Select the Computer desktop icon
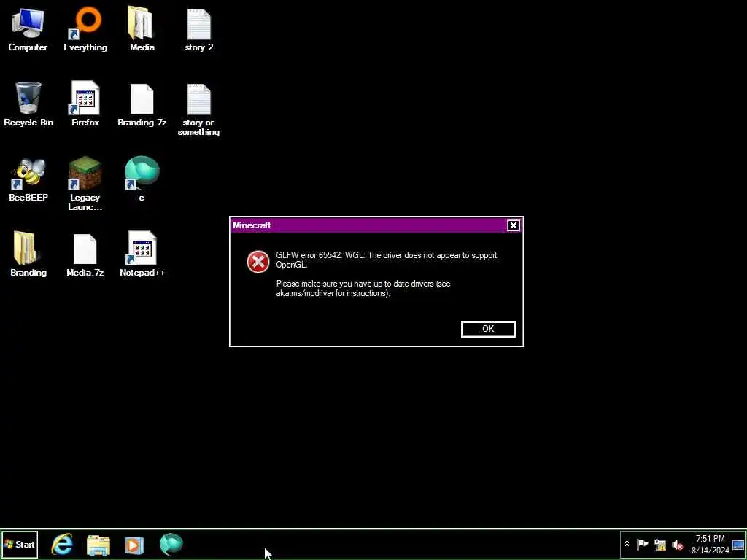 pos(28,29)
